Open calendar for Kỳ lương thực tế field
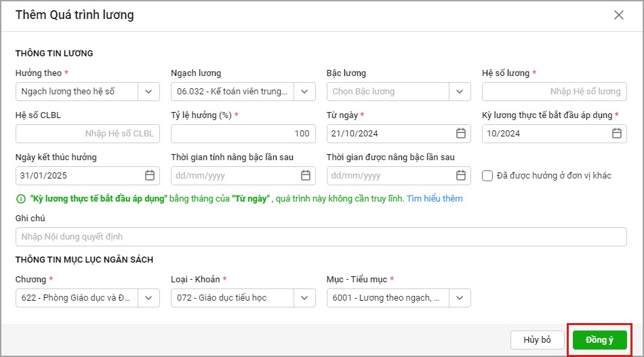 [616, 134]
